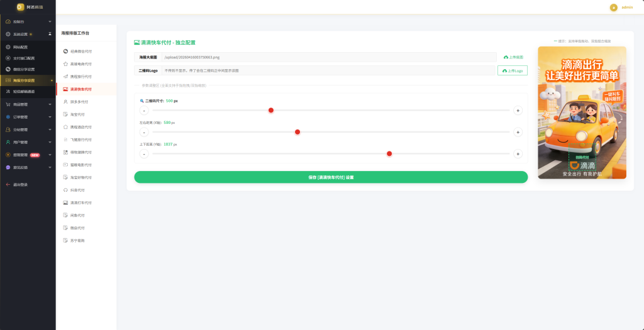Screen dimensions: 644x330
Task: Collapse the 系统设置 menu arrow
Action: tap(50, 34)
